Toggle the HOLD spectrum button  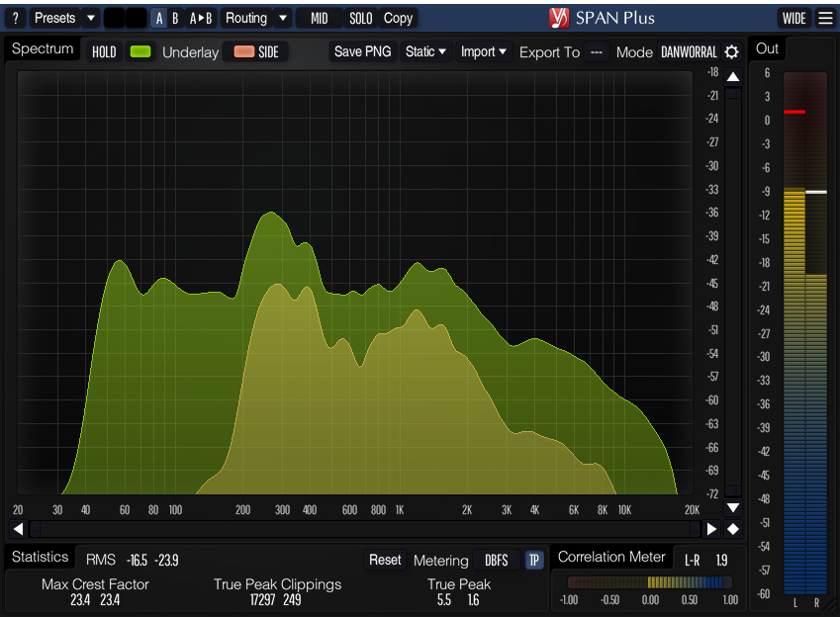pyautogui.click(x=104, y=52)
